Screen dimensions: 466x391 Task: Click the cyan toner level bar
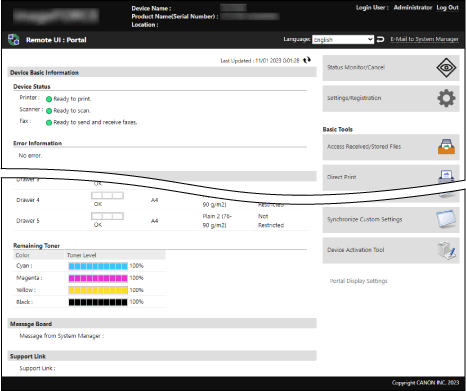pyautogui.click(x=98, y=266)
